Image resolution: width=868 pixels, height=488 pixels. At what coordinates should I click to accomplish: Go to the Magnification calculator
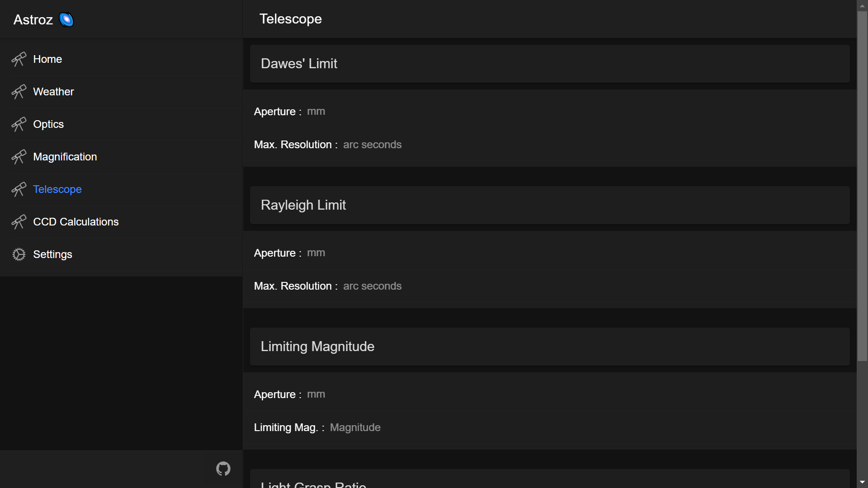tap(65, 157)
